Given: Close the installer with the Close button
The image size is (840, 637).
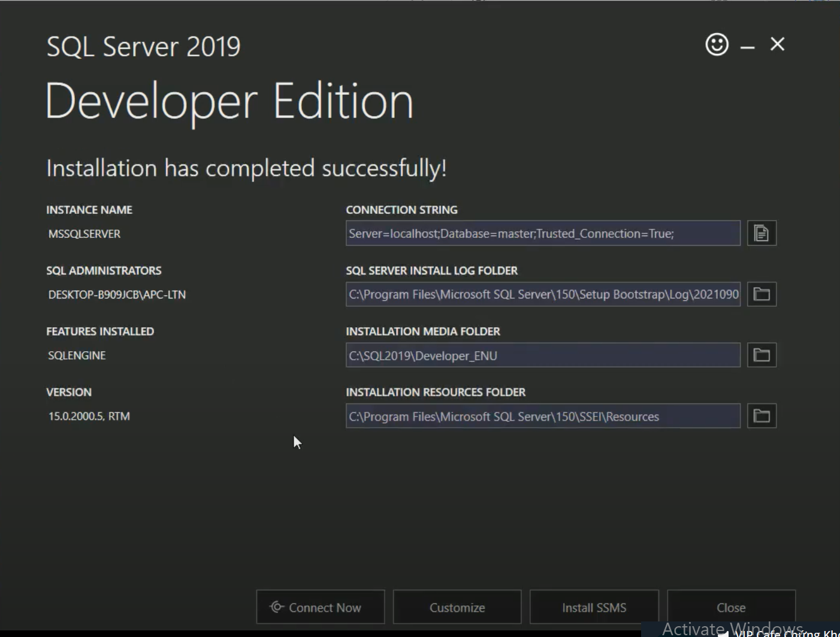Looking at the screenshot, I should pyautogui.click(x=731, y=607).
